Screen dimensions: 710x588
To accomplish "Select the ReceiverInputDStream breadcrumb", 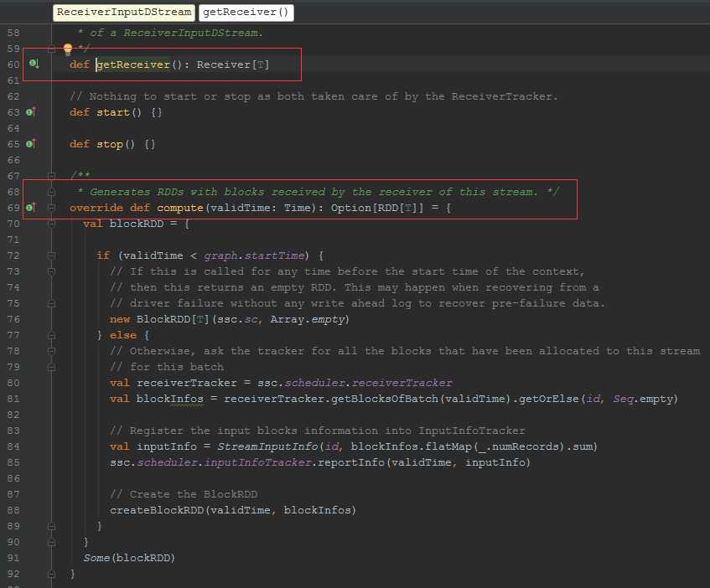I will 124,13.
